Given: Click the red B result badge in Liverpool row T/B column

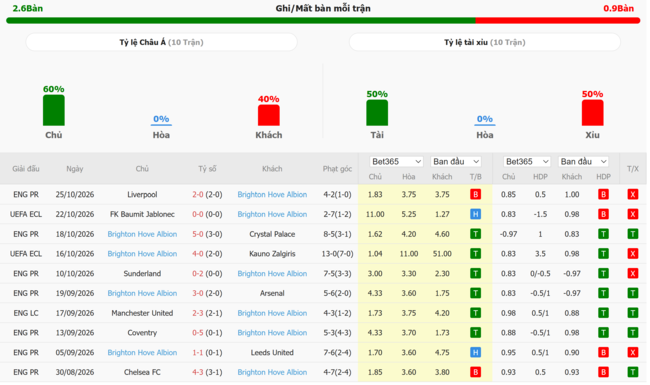Looking at the screenshot, I should coord(475,194).
